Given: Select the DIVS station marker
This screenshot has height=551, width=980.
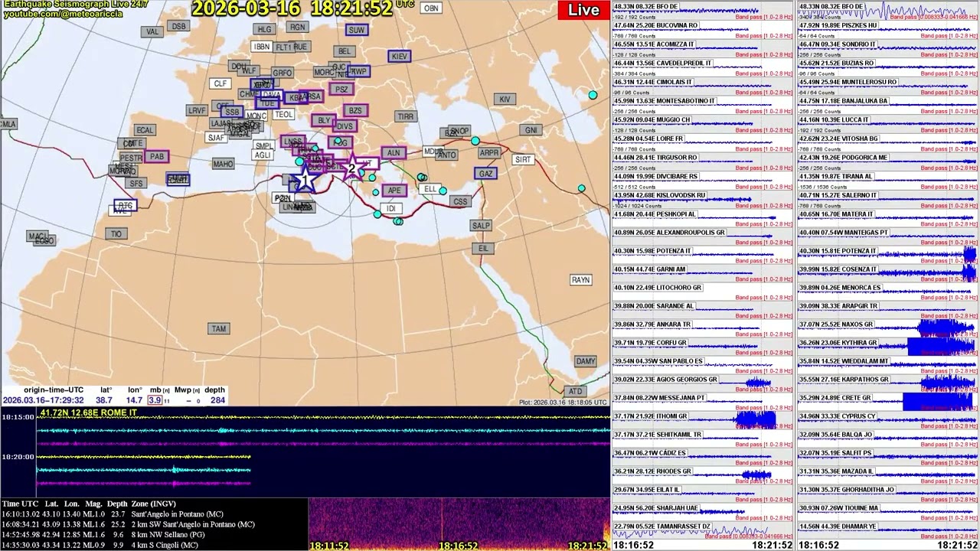Looking at the screenshot, I should click(345, 126).
